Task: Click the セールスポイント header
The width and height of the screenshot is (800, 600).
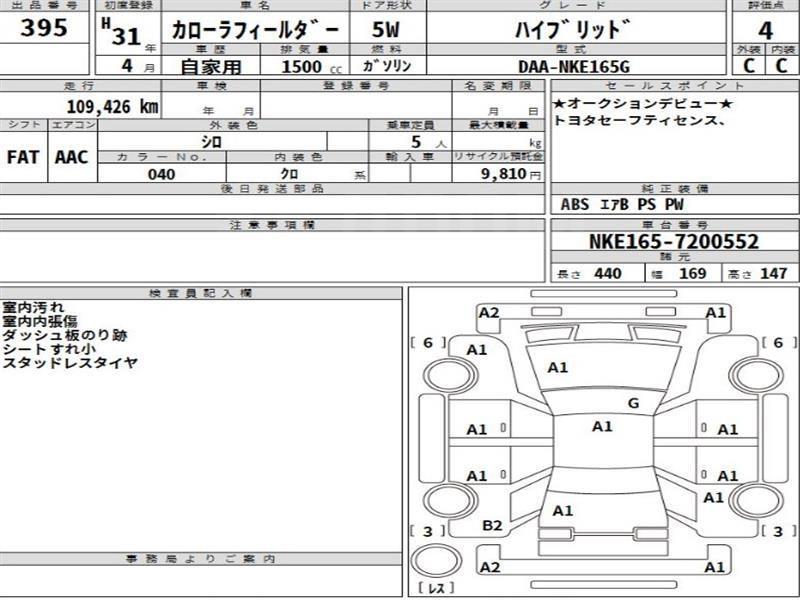Action: click(x=674, y=86)
